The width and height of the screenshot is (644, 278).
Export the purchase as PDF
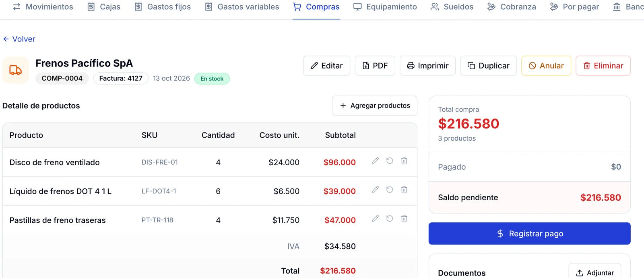[x=375, y=66]
